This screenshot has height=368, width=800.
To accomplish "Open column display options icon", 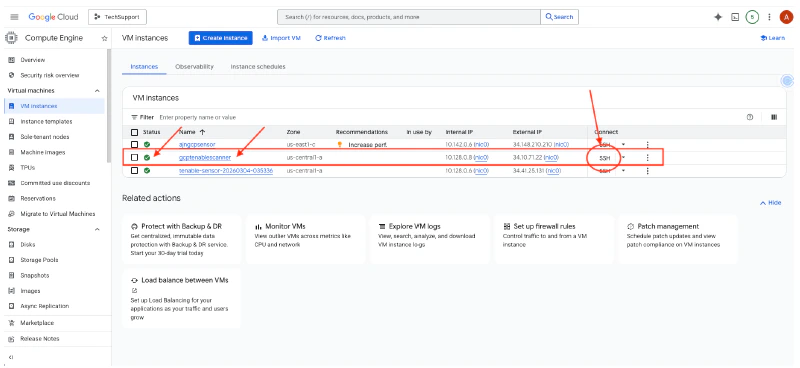I will [x=774, y=117].
